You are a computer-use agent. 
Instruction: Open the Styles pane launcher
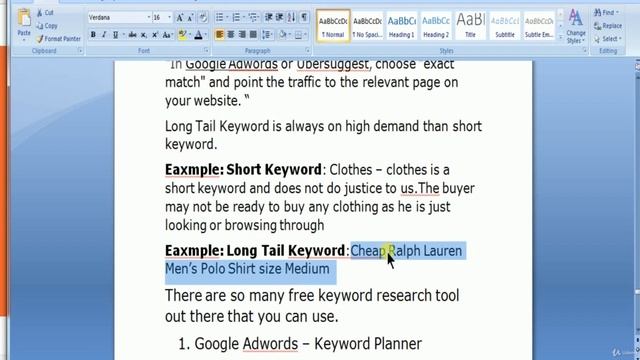(x=585, y=51)
